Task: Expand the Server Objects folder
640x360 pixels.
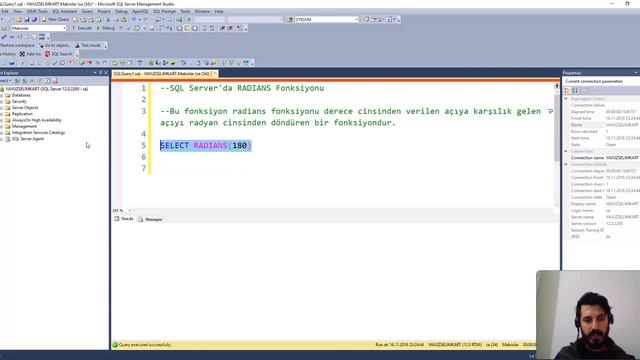Action: 2,108
